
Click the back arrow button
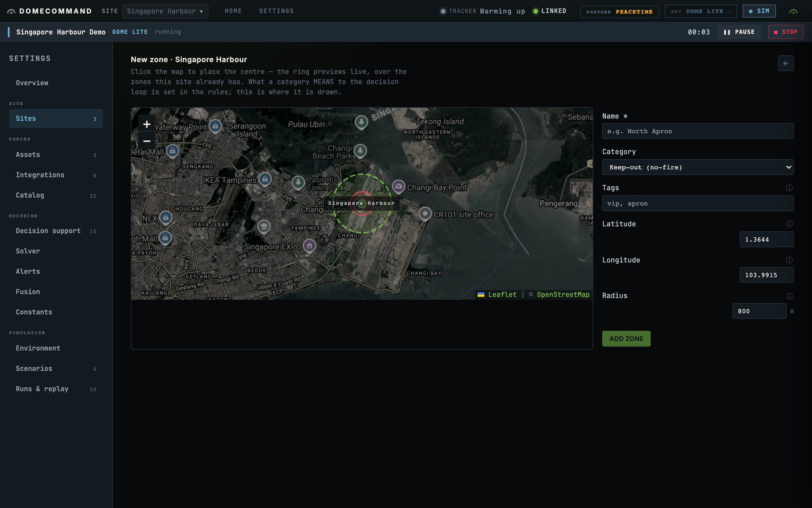pos(786,63)
